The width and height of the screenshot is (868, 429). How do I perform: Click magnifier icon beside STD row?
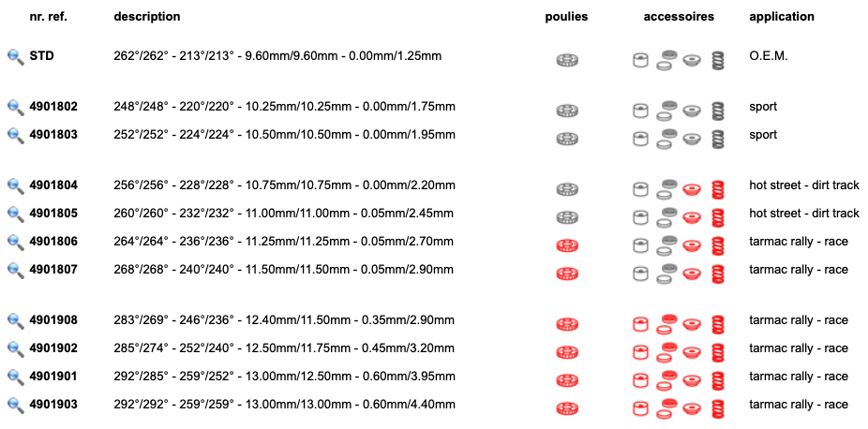point(16,57)
